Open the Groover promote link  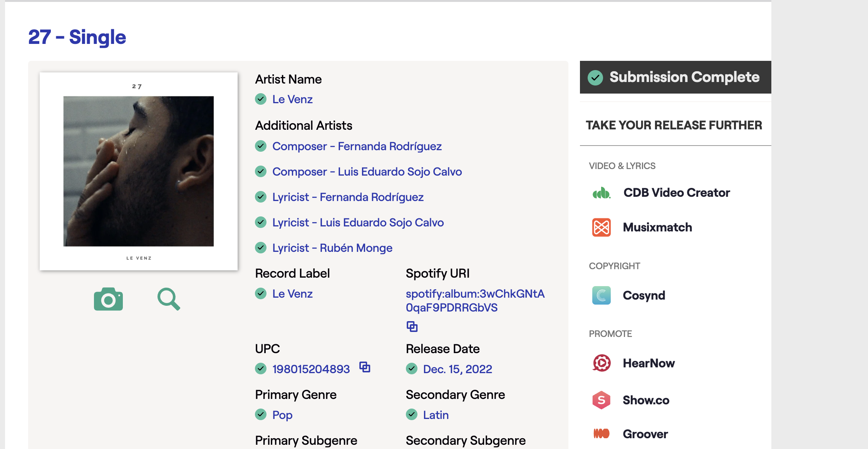(645, 434)
